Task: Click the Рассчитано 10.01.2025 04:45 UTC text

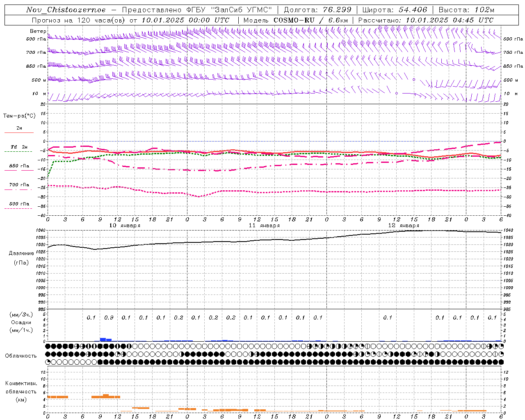Action: (x=426, y=20)
